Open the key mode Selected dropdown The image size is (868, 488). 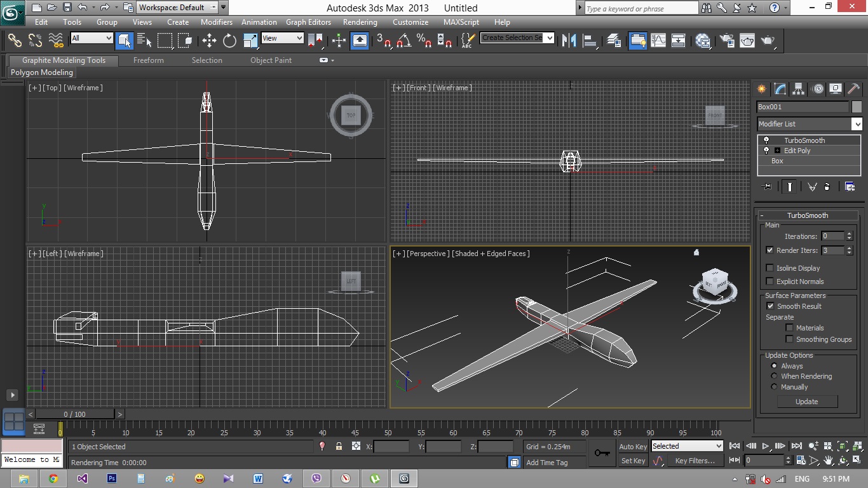(x=687, y=446)
